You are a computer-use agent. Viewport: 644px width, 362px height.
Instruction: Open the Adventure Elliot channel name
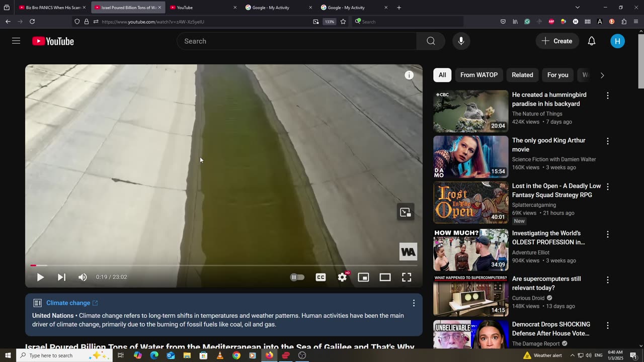tap(530, 252)
